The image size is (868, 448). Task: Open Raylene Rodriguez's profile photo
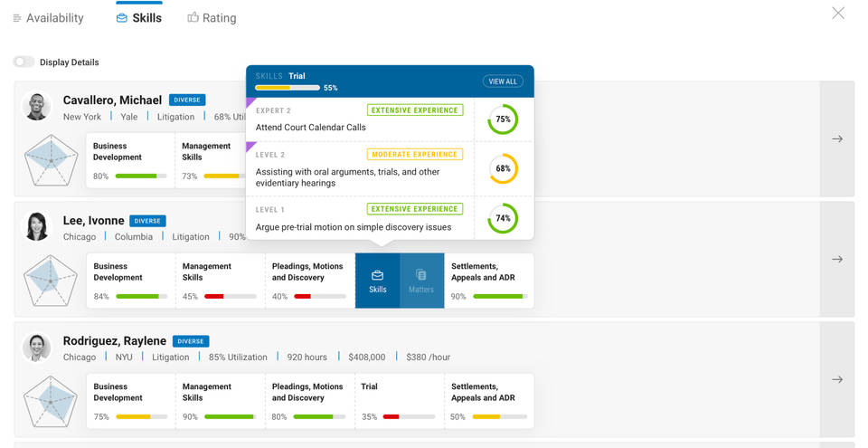pos(37,348)
